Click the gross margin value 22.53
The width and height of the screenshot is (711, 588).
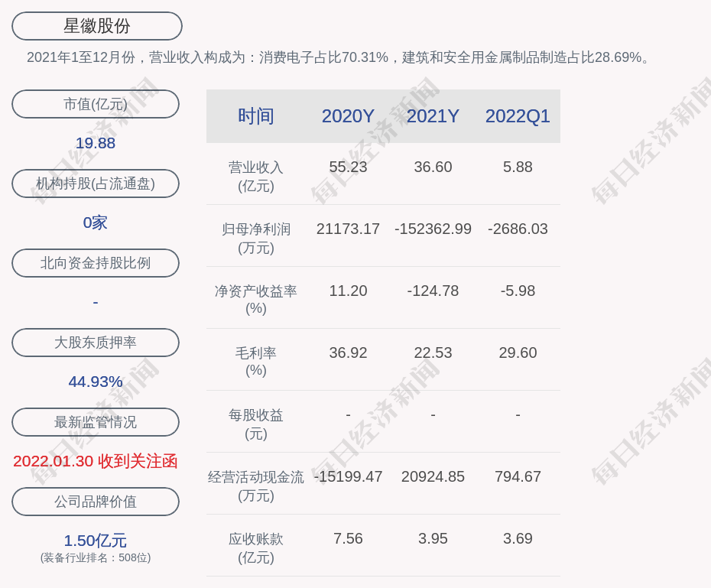tap(433, 352)
